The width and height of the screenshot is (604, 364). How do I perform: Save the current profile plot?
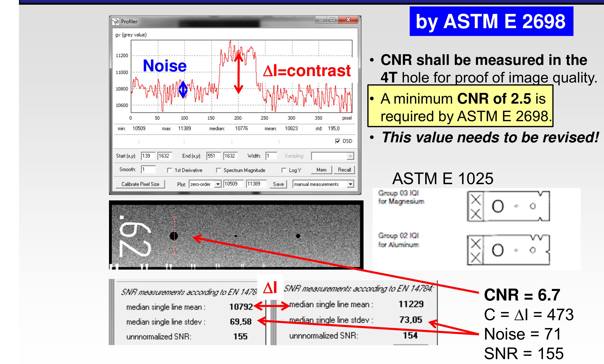(278, 184)
